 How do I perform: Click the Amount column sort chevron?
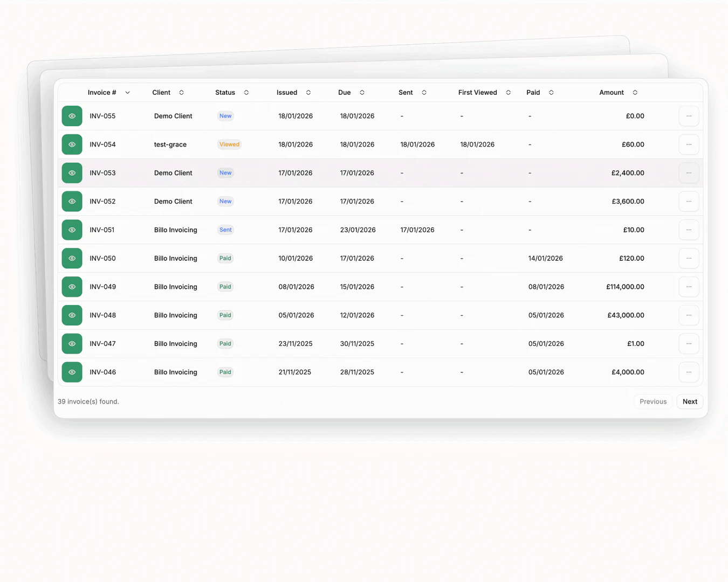click(x=635, y=92)
